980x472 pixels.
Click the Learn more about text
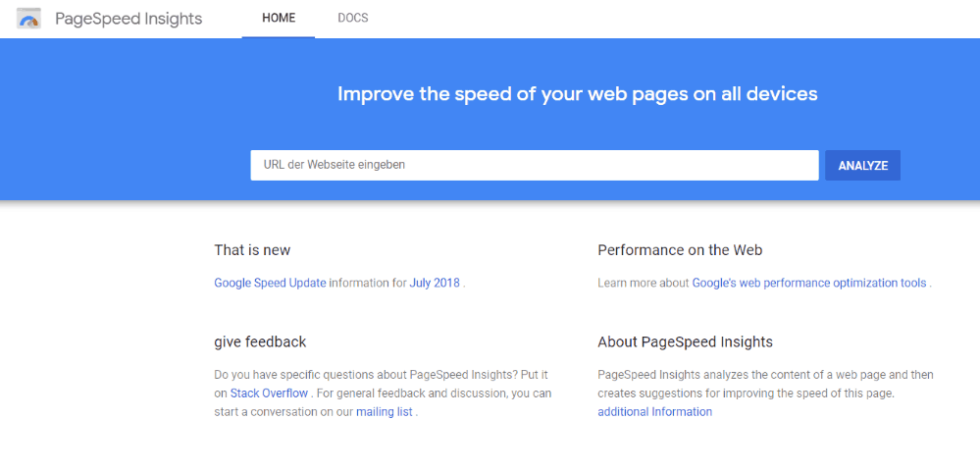coord(644,283)
